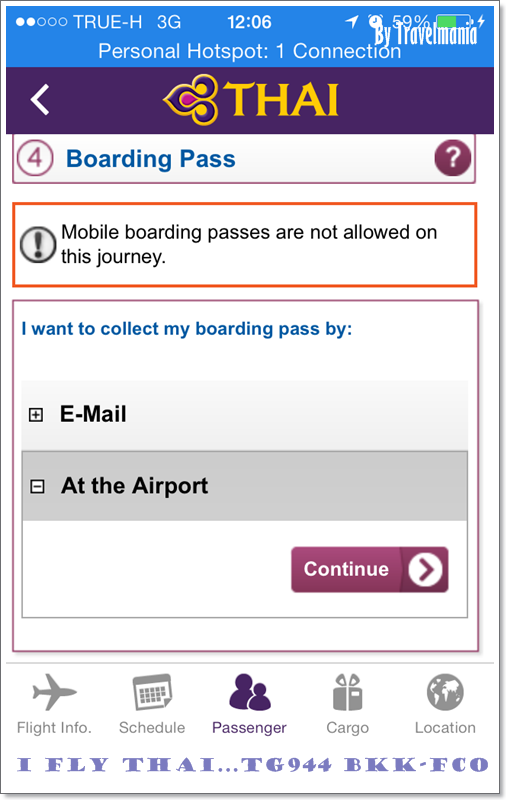This screenshot has height=800, width=506.
Task: Tap the step 4 circle number
Action: tap(35, 158)
